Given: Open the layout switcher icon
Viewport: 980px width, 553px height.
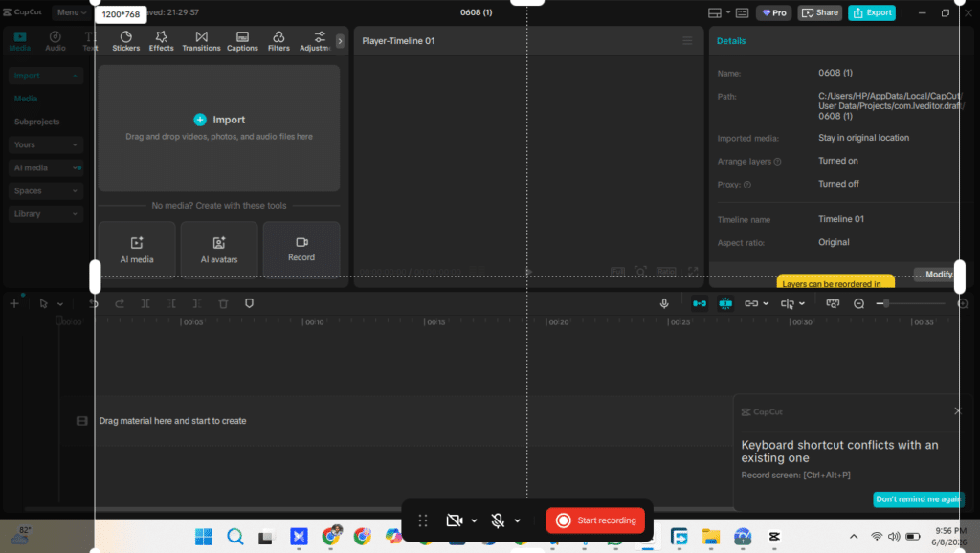Looking at the screenshot, I should coord(714,12).
